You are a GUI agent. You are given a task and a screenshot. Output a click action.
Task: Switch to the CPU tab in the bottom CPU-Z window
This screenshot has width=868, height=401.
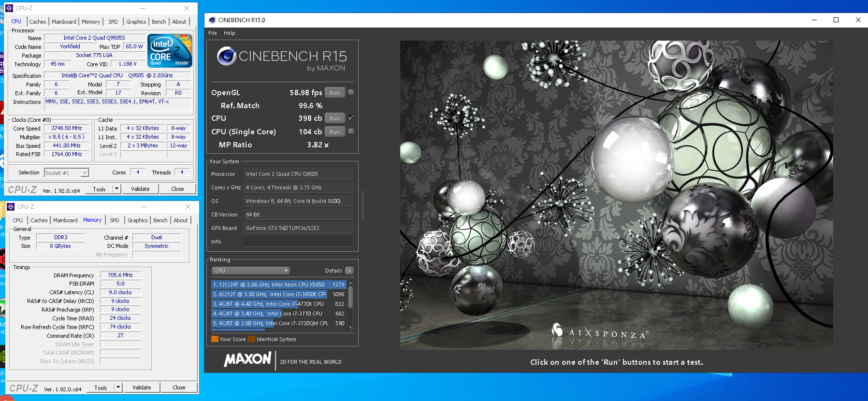(x=18, y=220)
